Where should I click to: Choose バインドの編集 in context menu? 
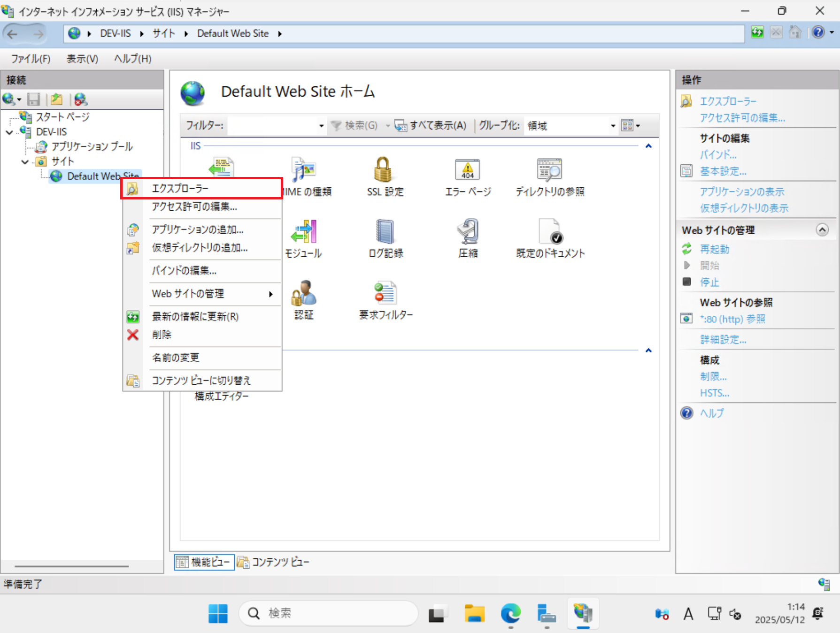tap(203, 271)
